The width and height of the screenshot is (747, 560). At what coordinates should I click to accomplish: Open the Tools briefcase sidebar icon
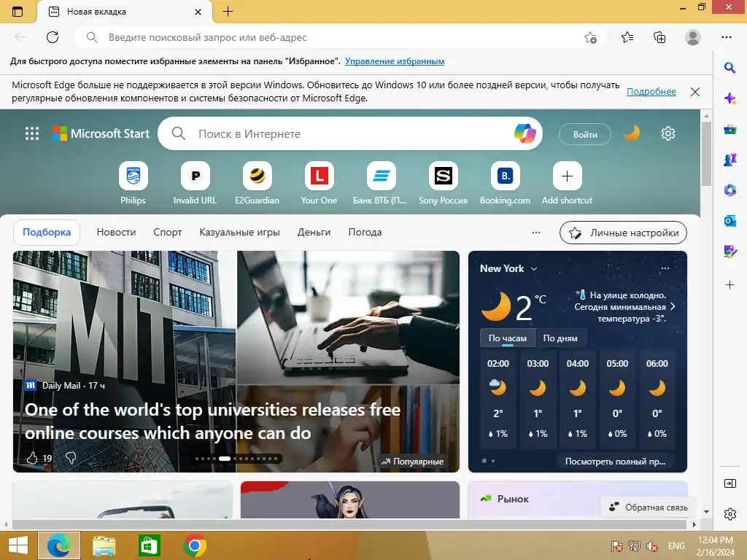[x=729, y=129]
